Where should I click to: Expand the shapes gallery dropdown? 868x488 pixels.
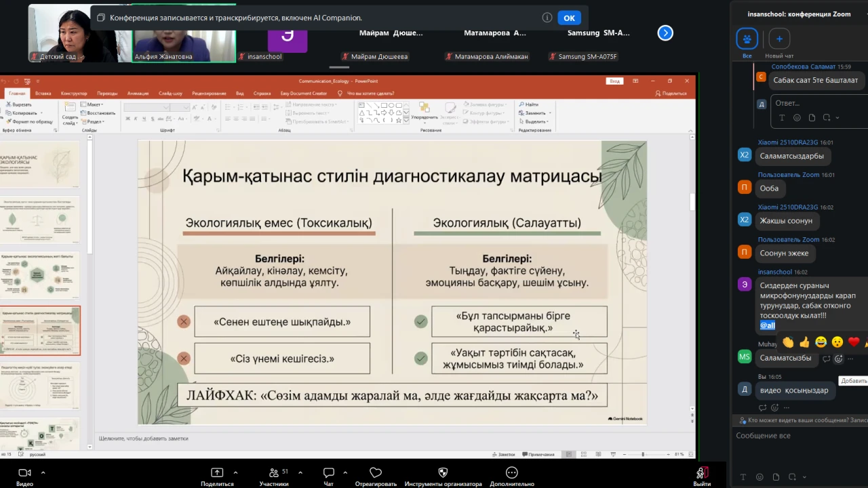coord(407,121)
